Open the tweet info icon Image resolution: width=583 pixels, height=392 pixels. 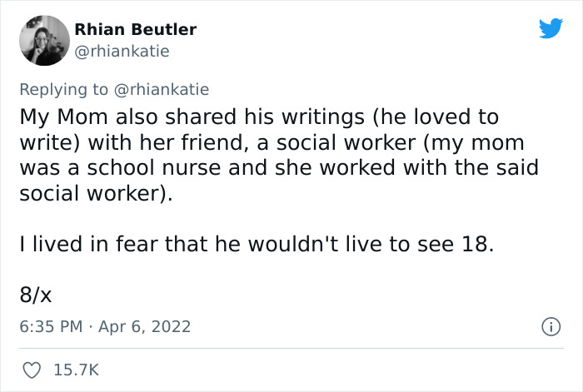(551, 327)
